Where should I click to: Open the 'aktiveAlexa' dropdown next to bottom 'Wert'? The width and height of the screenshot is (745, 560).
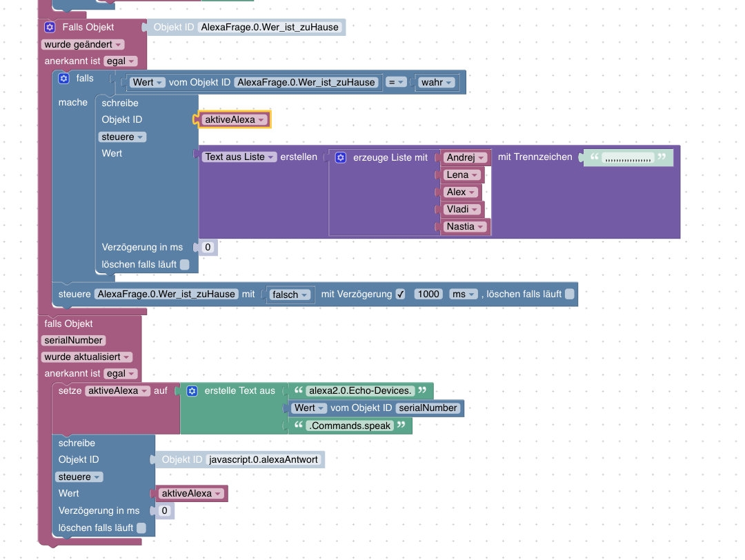(191, 494)
